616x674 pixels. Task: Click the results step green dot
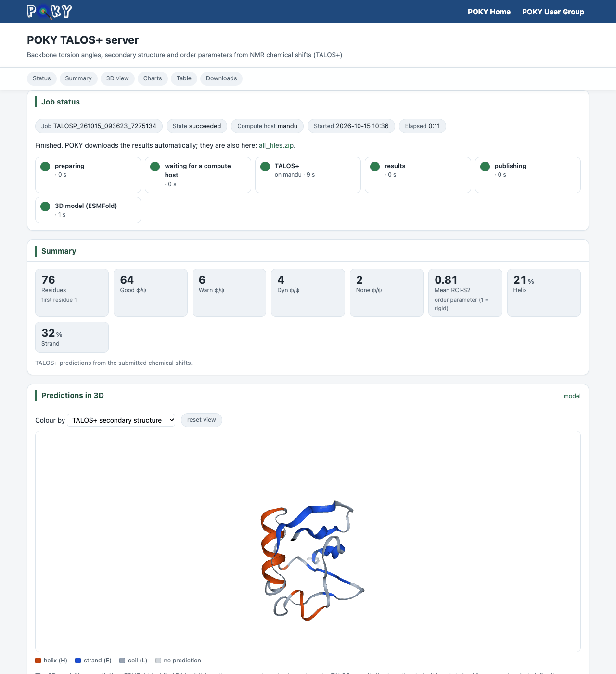pyautogui.click(x=375, y=167)
